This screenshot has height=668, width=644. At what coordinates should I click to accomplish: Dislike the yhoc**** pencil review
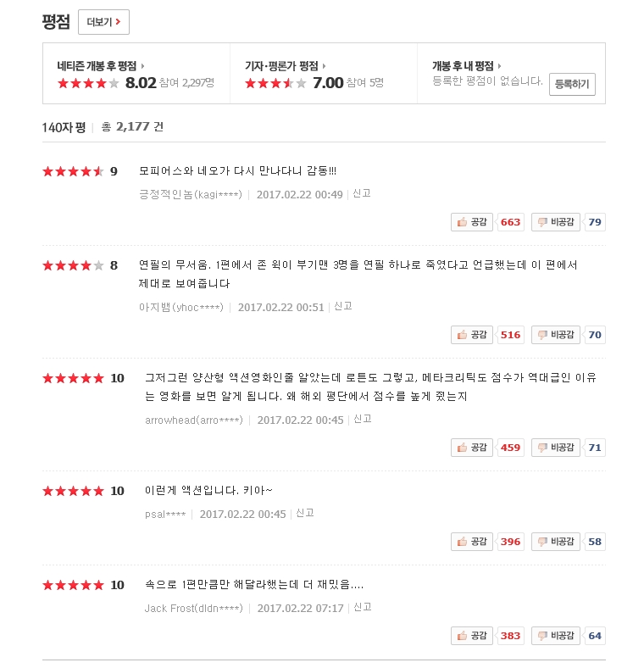[x=555, y=335]
